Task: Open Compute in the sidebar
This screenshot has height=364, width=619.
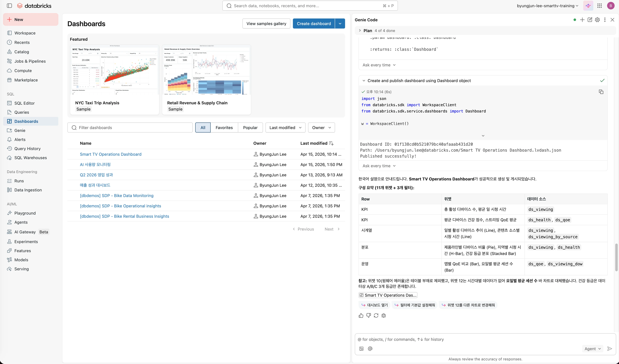Action: (31, 71)
